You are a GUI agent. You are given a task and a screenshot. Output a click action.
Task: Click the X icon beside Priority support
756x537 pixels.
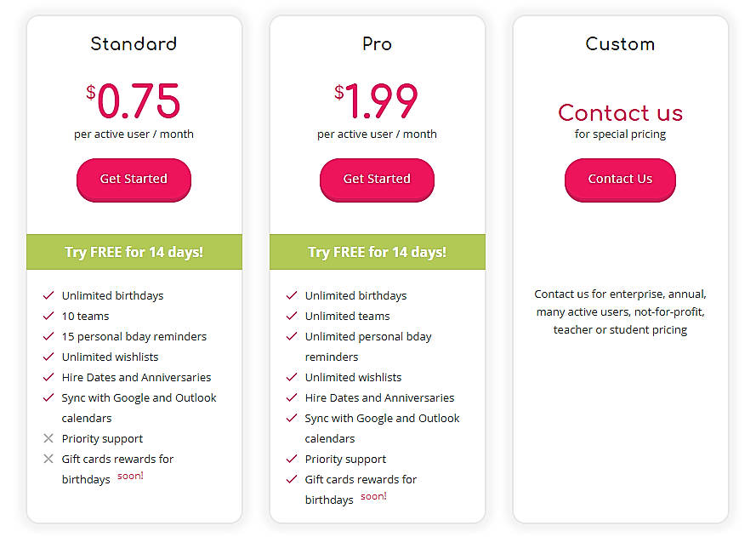pos(48,438)
